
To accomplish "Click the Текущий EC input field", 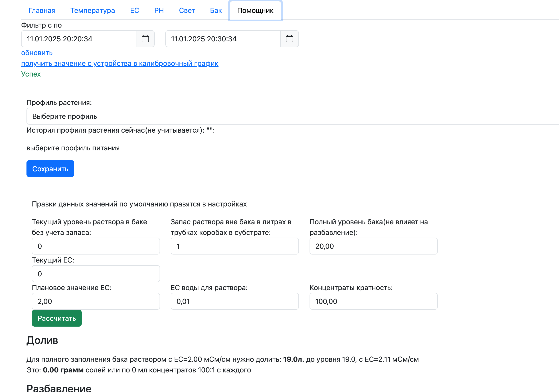I will [96, 274].
